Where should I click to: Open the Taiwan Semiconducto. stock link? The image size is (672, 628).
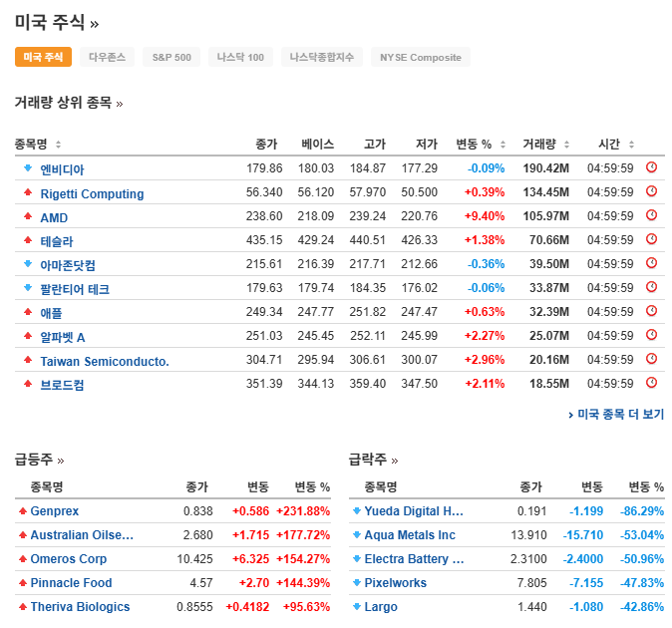point(105,362)
